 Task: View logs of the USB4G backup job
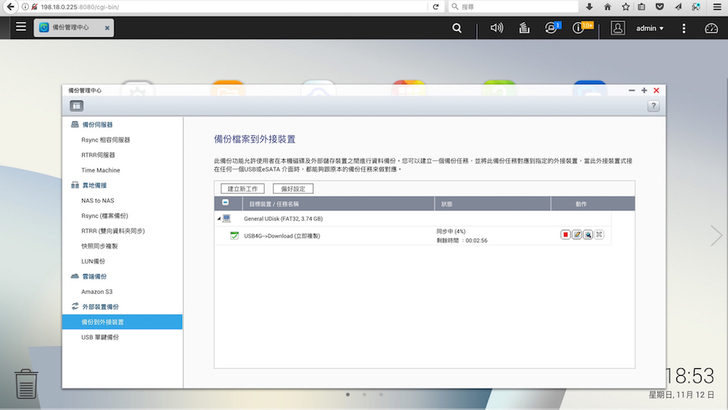[x=588, y=235]
